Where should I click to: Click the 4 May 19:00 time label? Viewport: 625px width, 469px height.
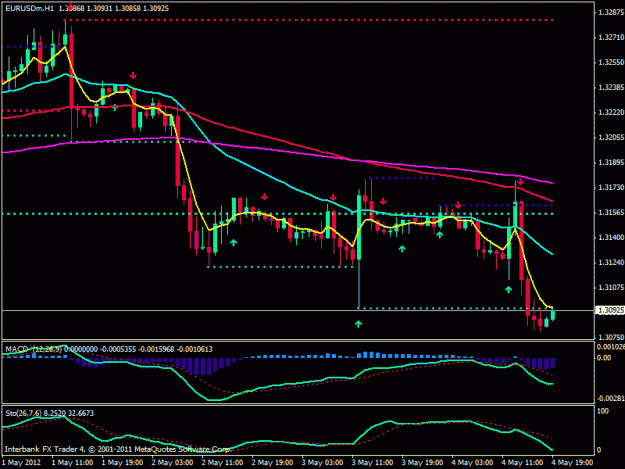[572, 463]
